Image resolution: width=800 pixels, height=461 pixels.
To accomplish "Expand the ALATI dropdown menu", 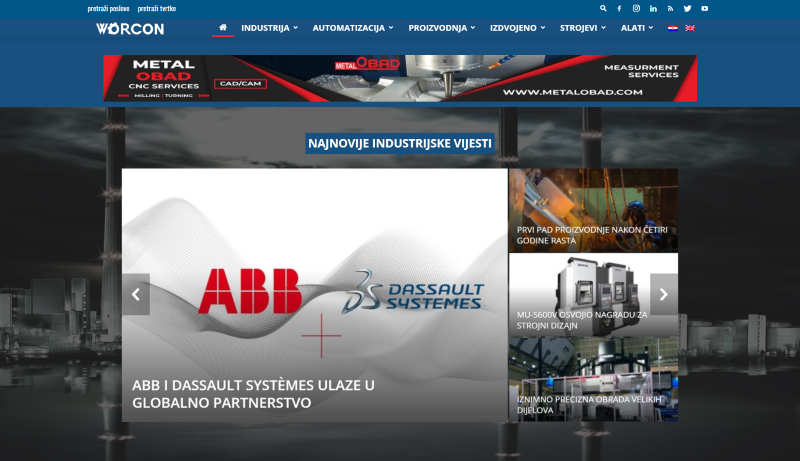I will click(x=637, y=28).
